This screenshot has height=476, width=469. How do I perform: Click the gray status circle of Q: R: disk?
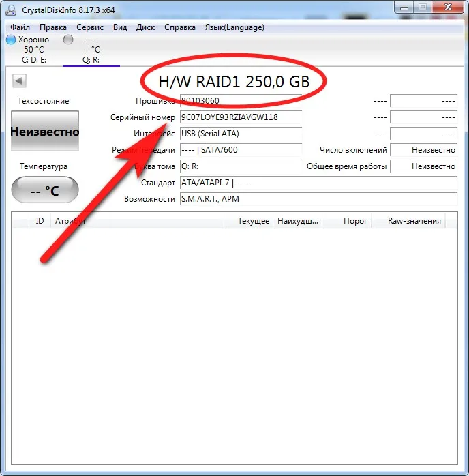point(68,40)
